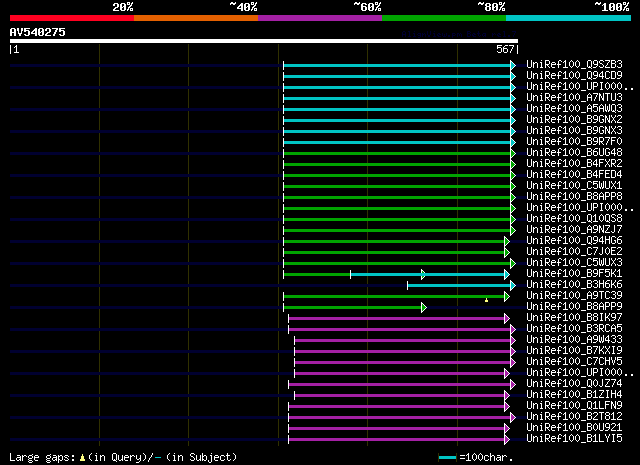640x465 pixels.
Task: Select the UniRef100_B6UG48 label
Action: [574, 153]
